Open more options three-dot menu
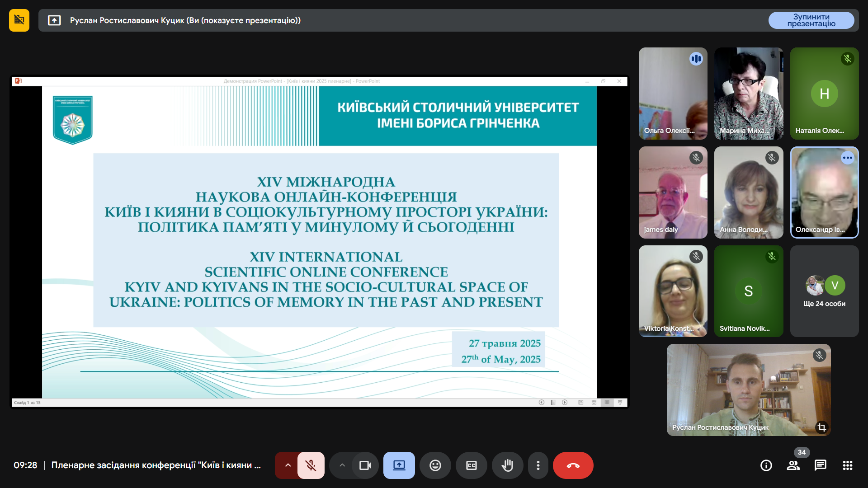The width and height of the screenshot is (868, 488). click(538, 465)
